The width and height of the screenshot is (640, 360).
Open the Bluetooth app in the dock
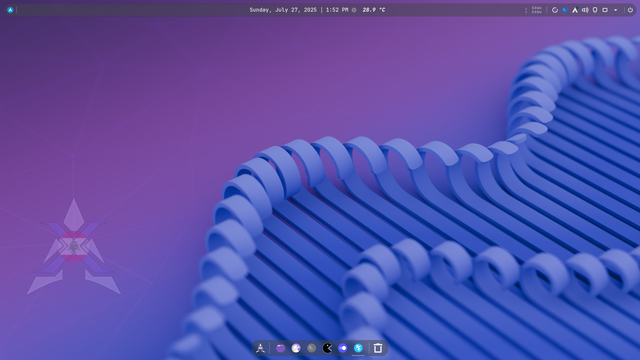click(x=358, y=348)
